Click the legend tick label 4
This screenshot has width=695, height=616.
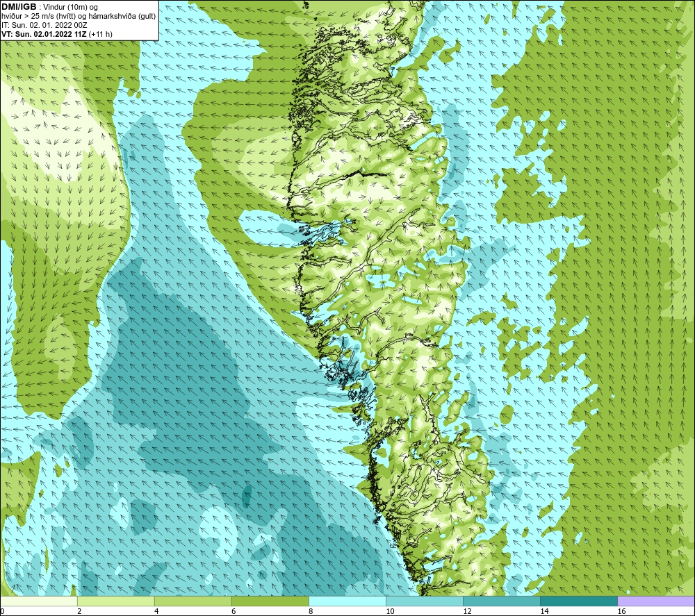pos(156,612)
